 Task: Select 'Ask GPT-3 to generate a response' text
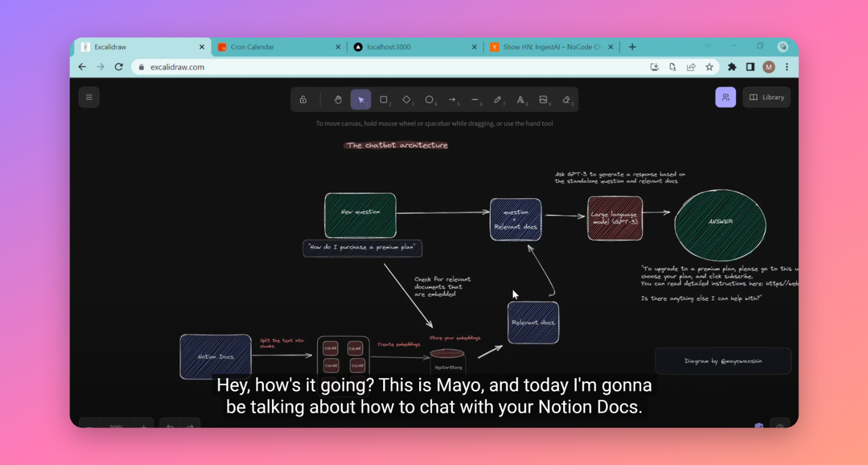click(x=620, y=178)
